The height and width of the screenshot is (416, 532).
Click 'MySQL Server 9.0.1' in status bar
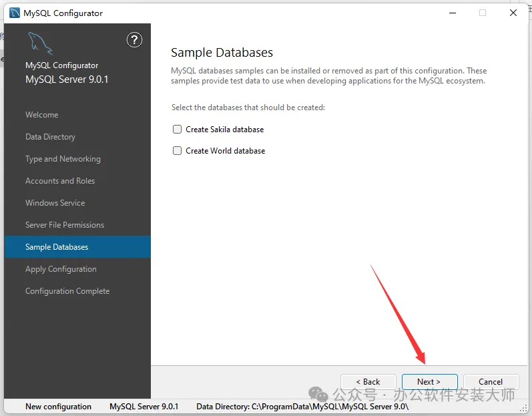pos(144,407)
